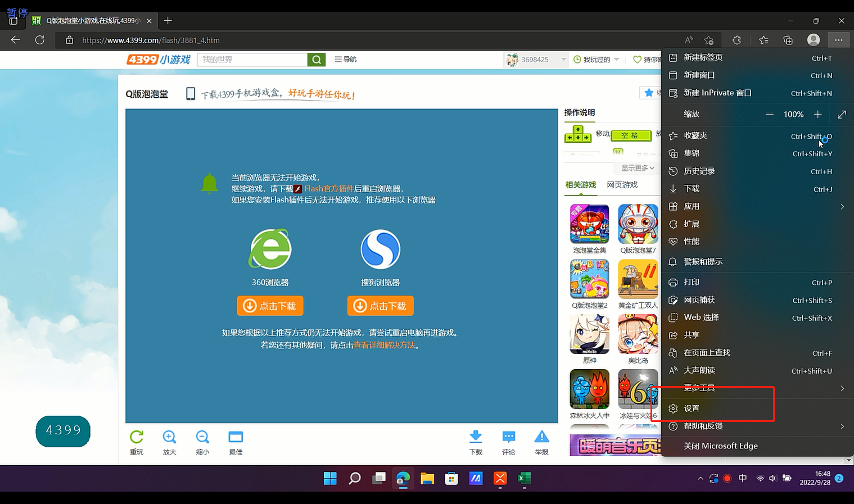Click the minus to decrease page zoom
854x504 pixels.
pyautogui.click(x=769, y=114)
